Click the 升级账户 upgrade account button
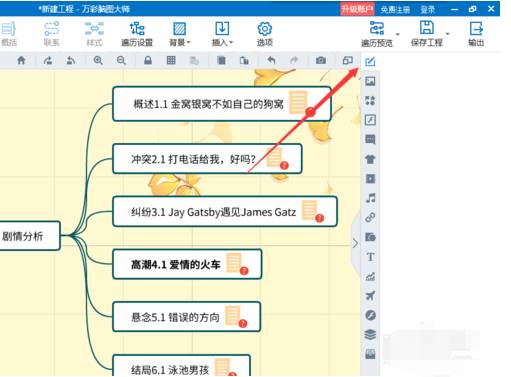Viewport: 511px width, 377px height. click(357, 9)
